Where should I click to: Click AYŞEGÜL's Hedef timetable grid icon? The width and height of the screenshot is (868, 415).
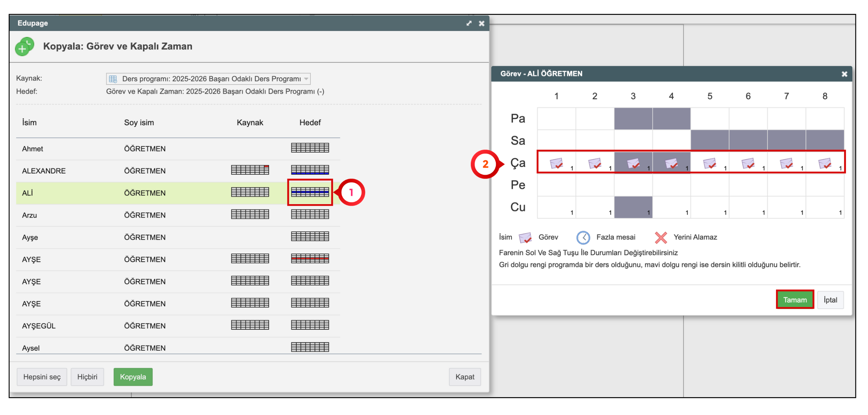tap(310, 325)
